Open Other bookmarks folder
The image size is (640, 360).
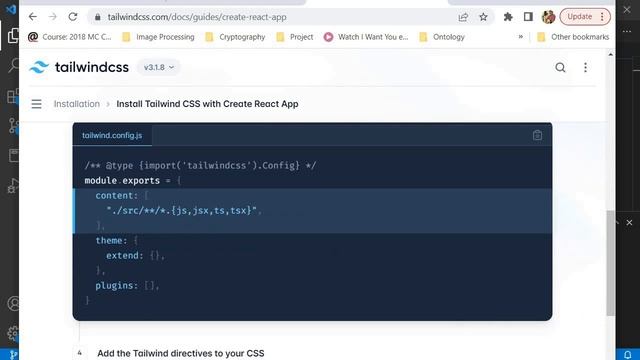tap(573, 37)
